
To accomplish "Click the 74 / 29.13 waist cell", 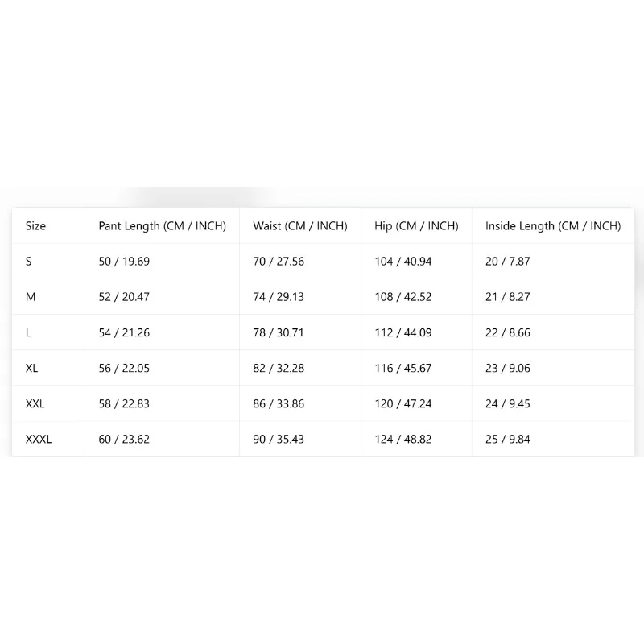I will tap(279, 297).
